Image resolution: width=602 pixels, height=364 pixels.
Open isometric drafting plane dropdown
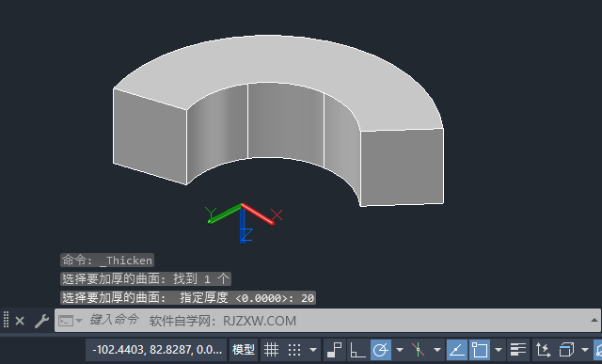click(436, 350)
